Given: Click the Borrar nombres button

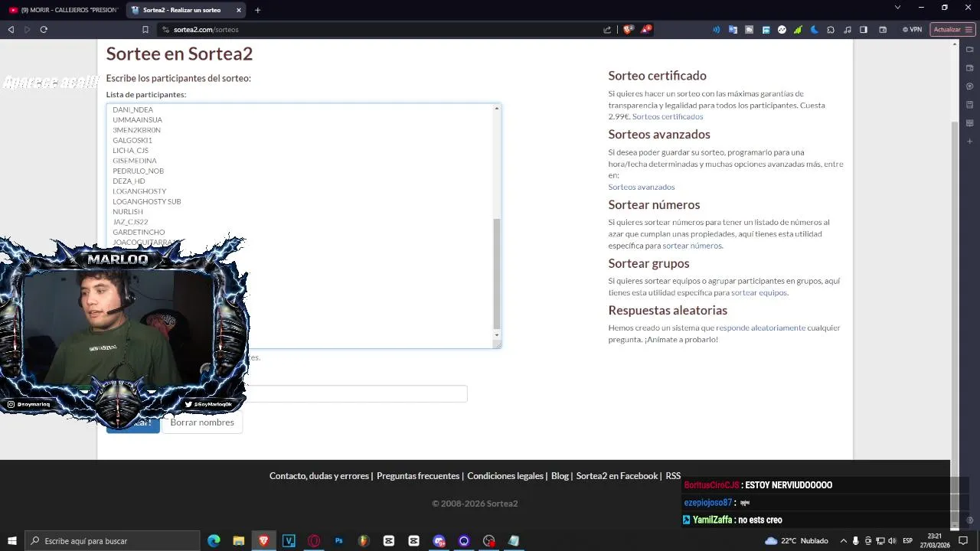Looking at the screenshot, I should coord(202,422).
